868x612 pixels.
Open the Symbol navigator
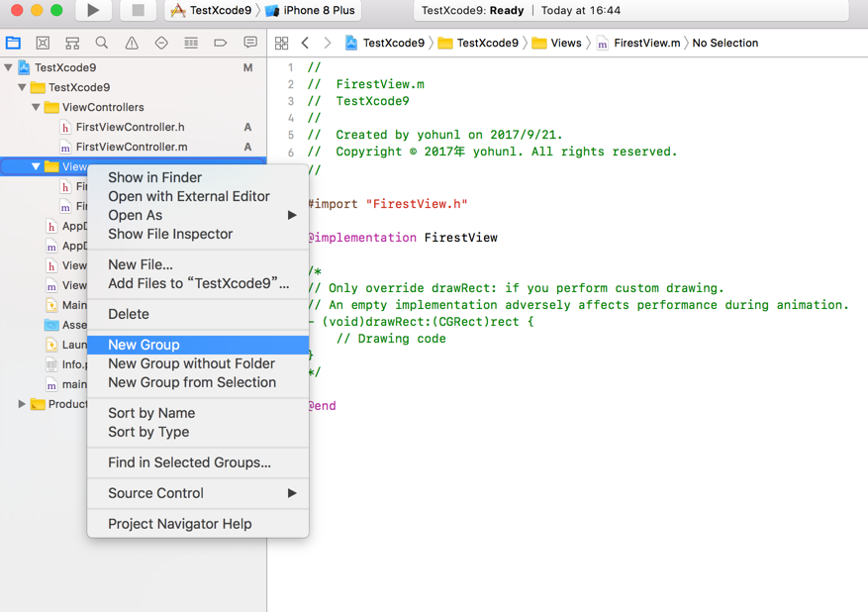[x=72, y=43]
